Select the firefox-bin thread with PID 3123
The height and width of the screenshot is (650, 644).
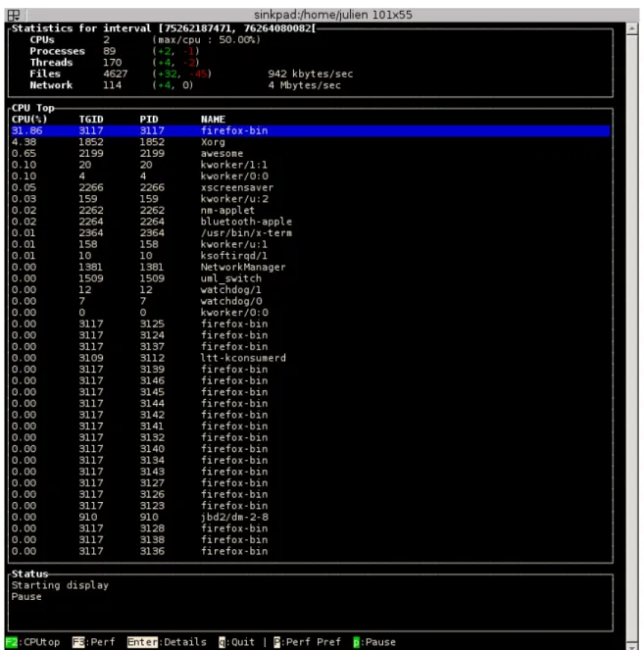click(311, 506)
